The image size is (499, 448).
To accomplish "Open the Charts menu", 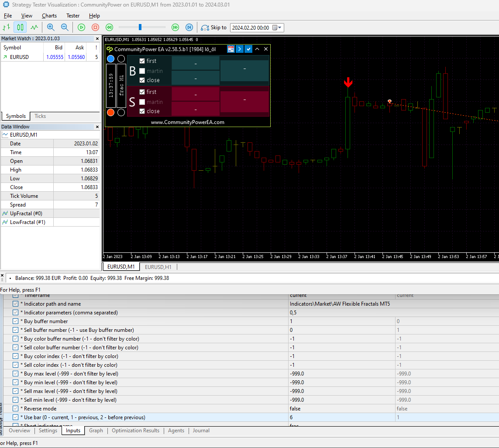I will [49, 16].
